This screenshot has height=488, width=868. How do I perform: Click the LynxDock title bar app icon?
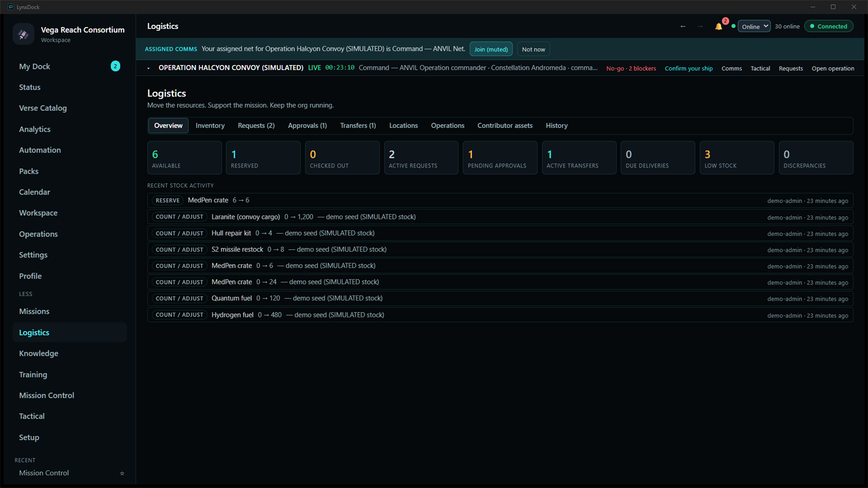pyautogui.click(x=10, y=7)
